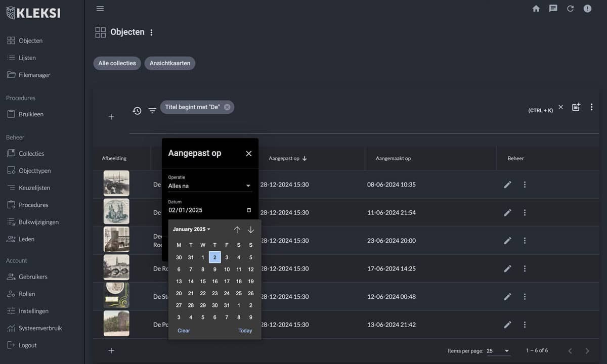The width and height of the screenshot is (607, 364).
Task: Click the refresh icon in header
Action: (570, 9)
